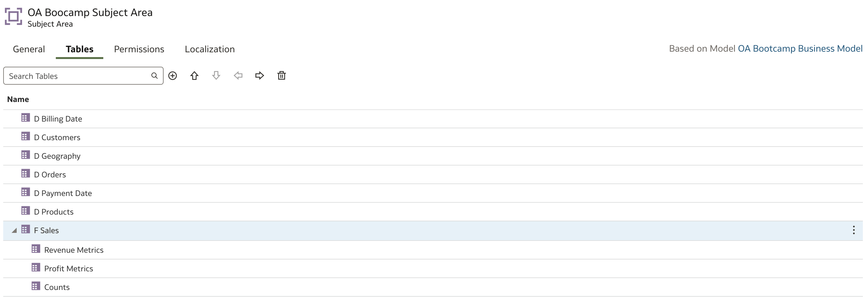868x297 pixels.
Task: Click the add table plus icon
Action: click(x=173, y=76)
